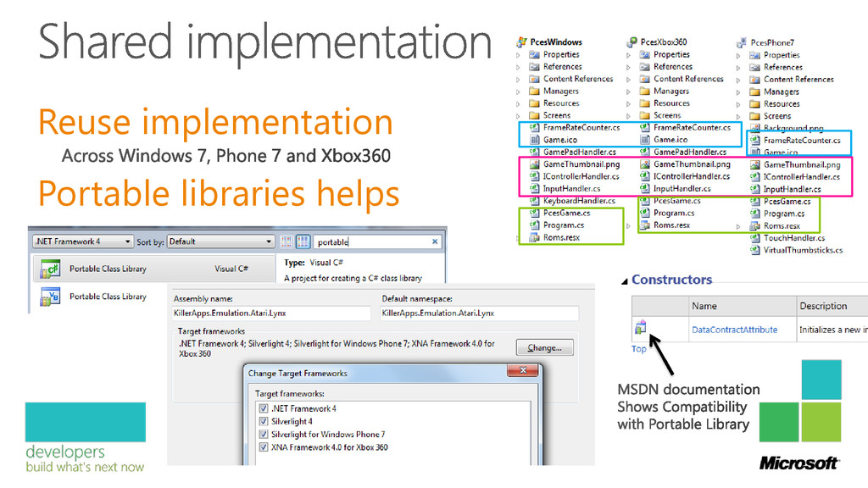
Task: Toggle Silverlight for Windows Phone 7 checkbox
Action: tap(264, 435)
